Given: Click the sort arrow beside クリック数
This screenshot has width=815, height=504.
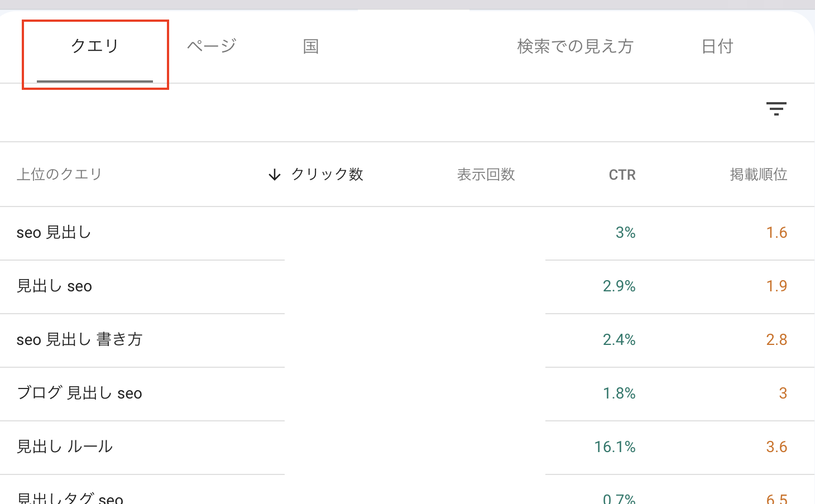Looking at the screenshot, I should (274, 175).
